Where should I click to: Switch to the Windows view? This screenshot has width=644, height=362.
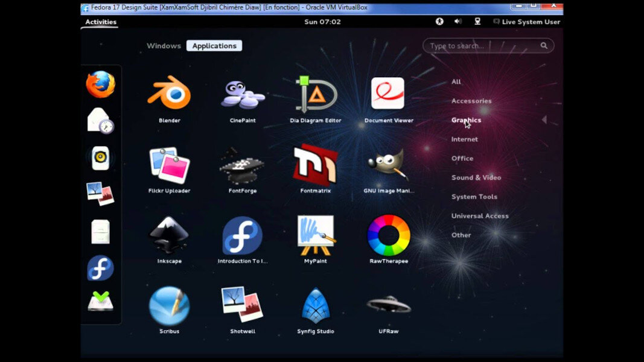coord(164,46)
